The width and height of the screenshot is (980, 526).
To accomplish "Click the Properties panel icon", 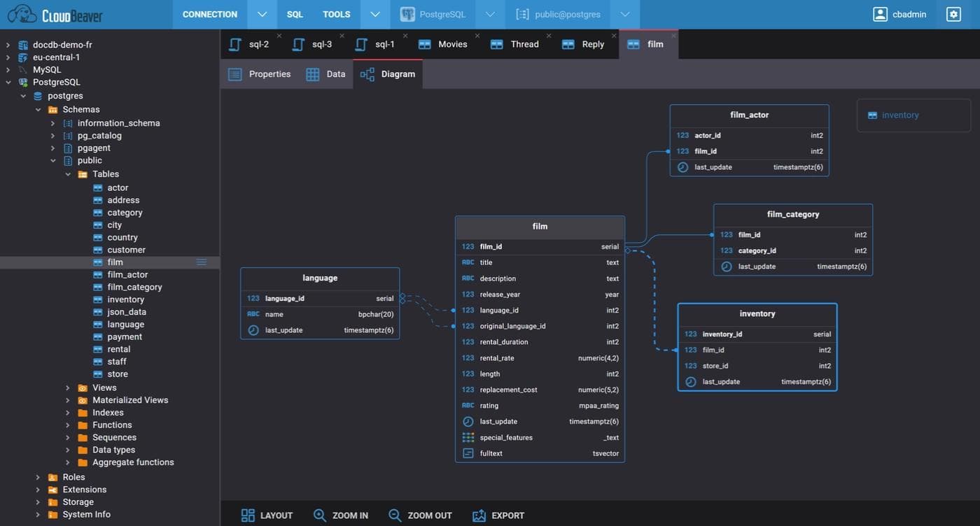I will tap(234, 73).
